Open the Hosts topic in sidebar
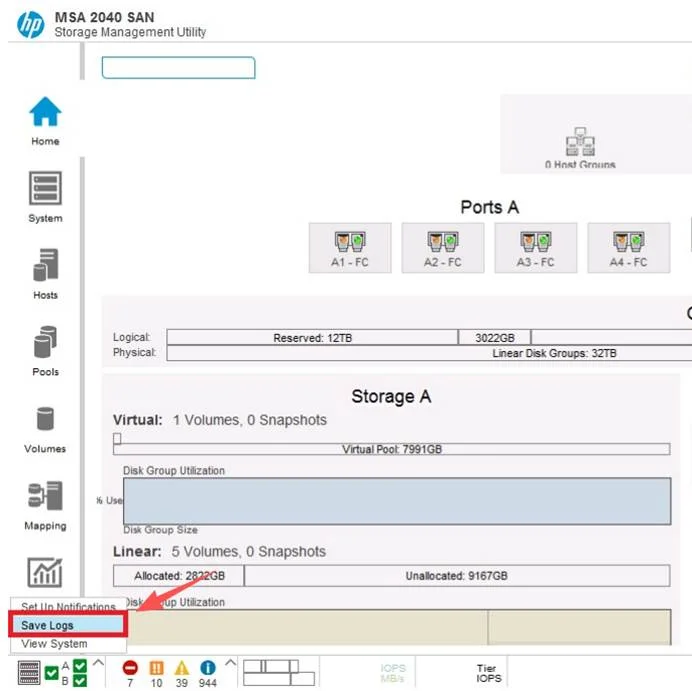The width and height of the screenshot is (692, 691). tap(45, 274)
